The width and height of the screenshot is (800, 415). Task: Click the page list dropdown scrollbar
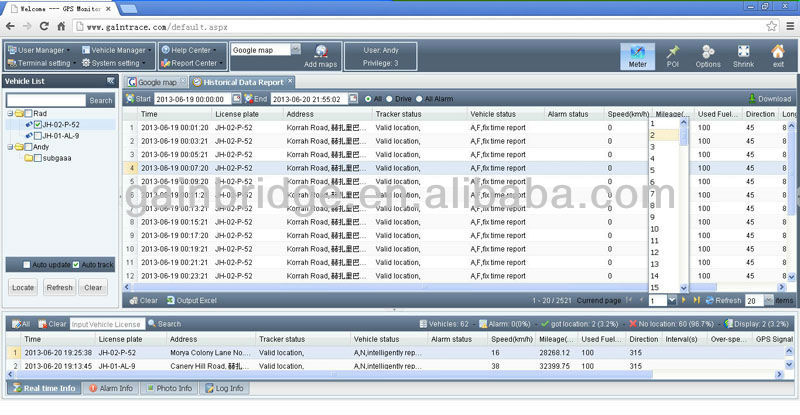[x=684, y=135]
